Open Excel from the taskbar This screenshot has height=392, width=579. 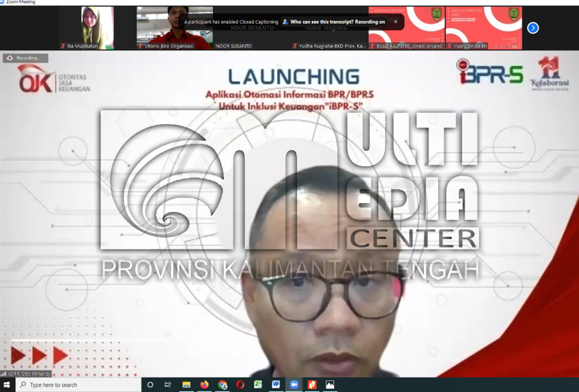point(258,384)
